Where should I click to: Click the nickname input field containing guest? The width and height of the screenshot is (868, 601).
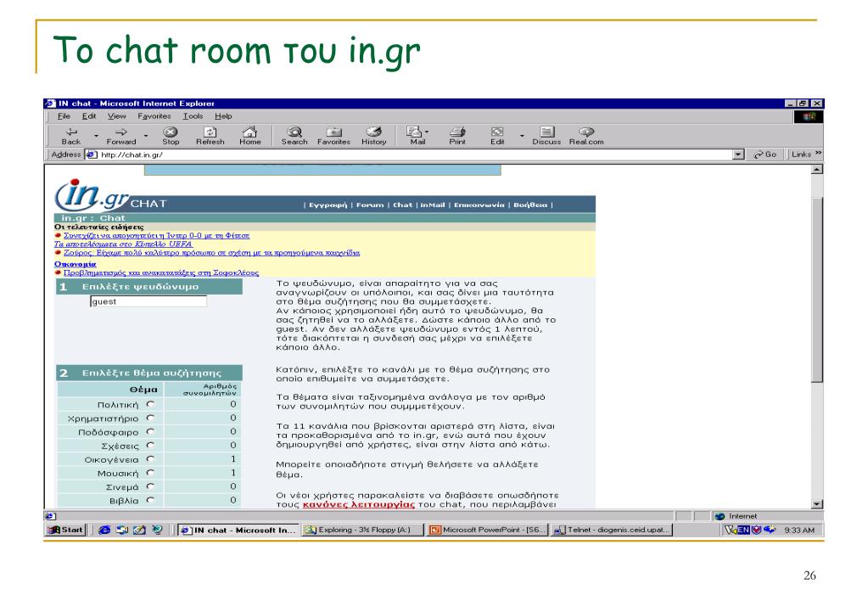pyautogui.click(x=148, y=301)
